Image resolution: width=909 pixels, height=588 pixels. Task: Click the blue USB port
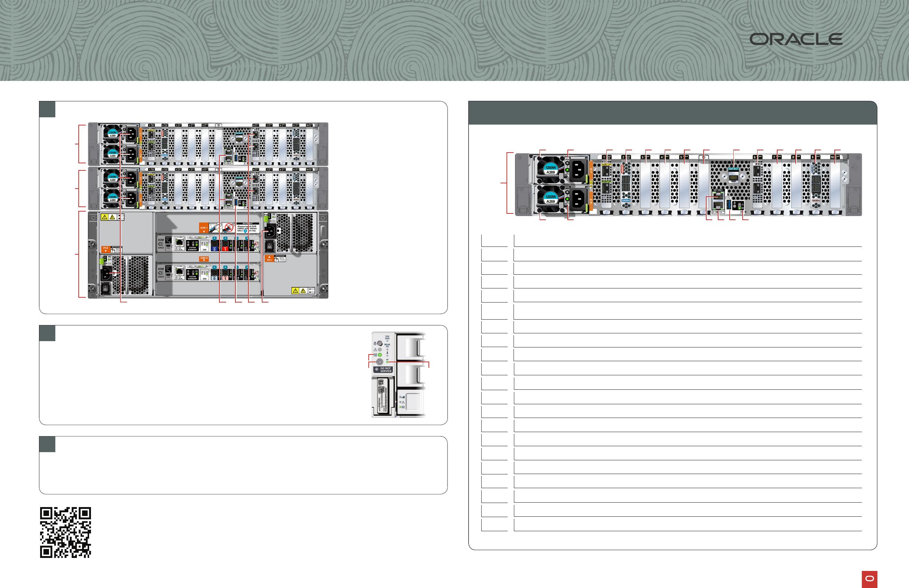(x=729, y=204)
